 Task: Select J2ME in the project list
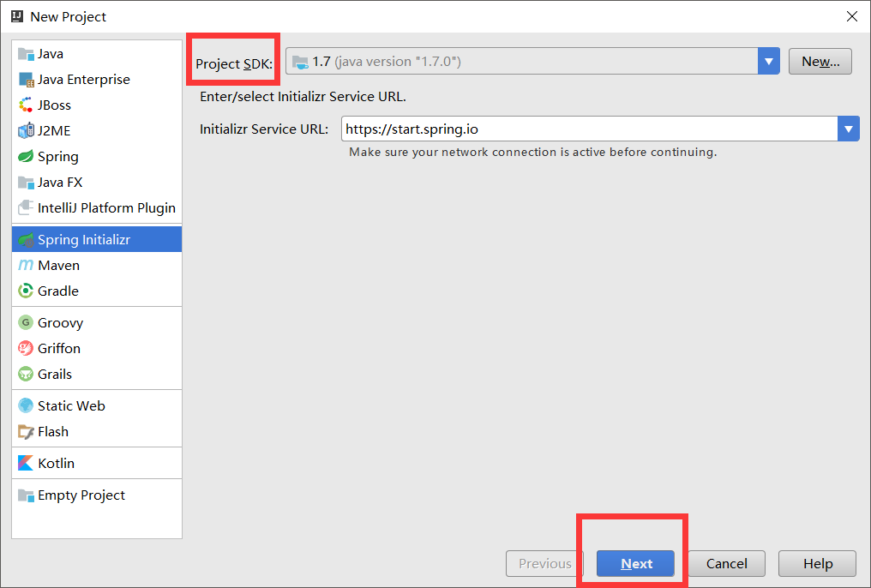pos(97,130)
